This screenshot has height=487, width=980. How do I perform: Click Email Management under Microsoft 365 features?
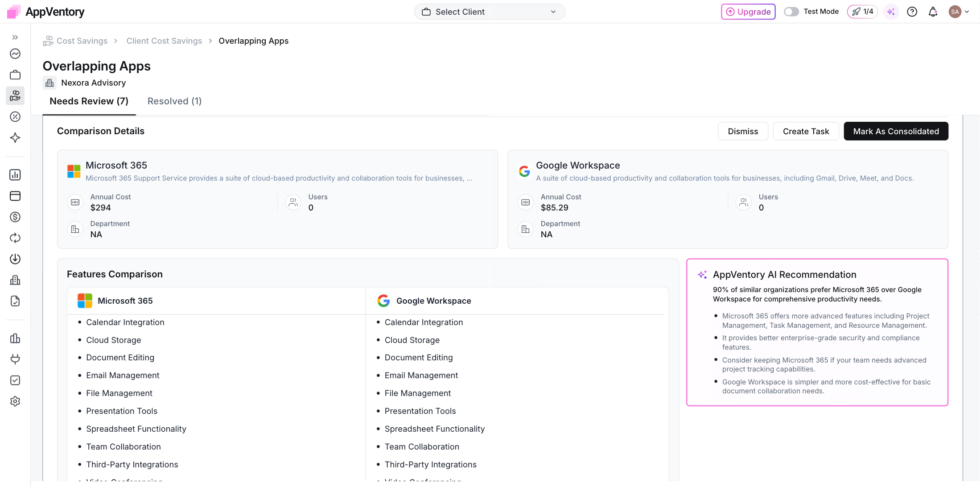point(123,376)
